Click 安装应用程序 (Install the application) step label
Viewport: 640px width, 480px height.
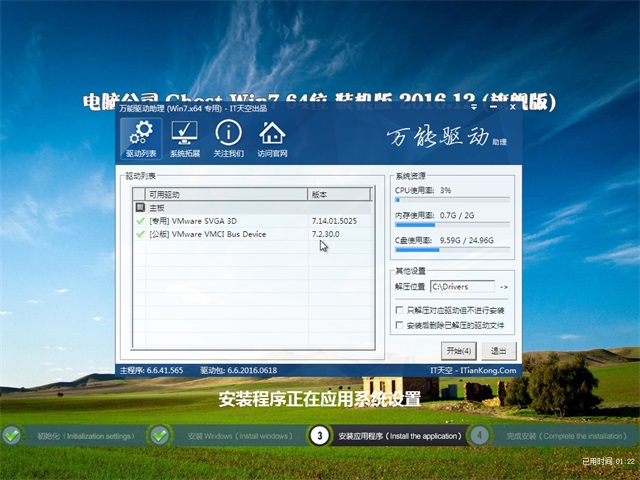point(400,436)
